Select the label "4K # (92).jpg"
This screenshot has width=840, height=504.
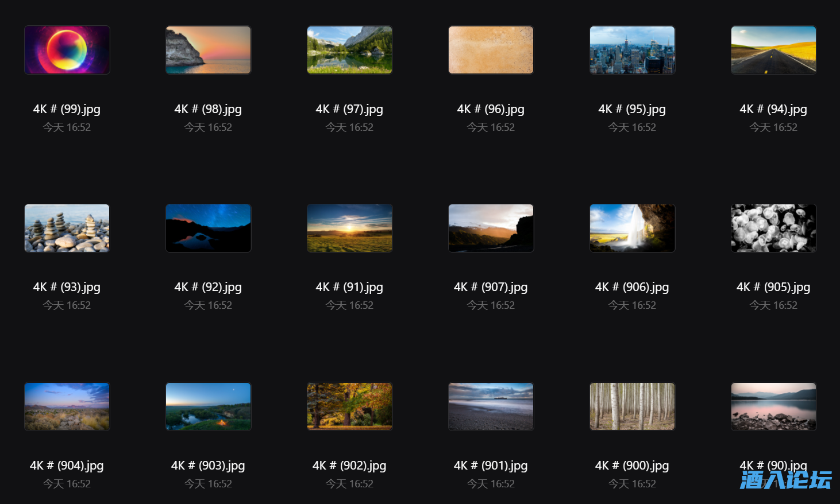click(x=208, y=287)
